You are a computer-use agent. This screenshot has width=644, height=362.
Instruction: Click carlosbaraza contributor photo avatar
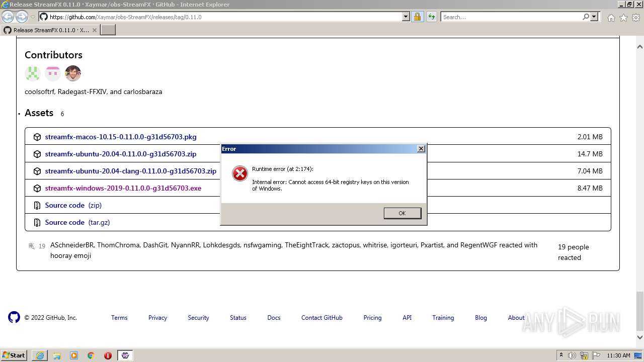pyautogui.click(x=73, y=73)
